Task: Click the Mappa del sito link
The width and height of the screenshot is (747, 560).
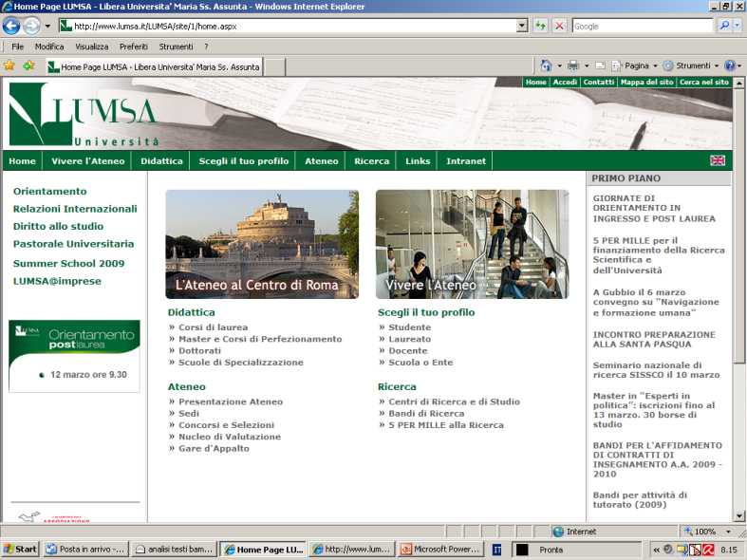Action: tap(646, 82)
